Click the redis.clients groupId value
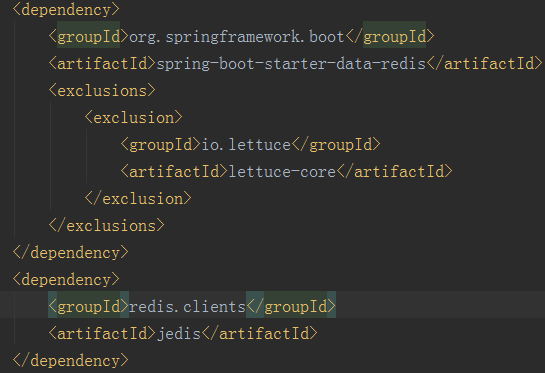 188,307
